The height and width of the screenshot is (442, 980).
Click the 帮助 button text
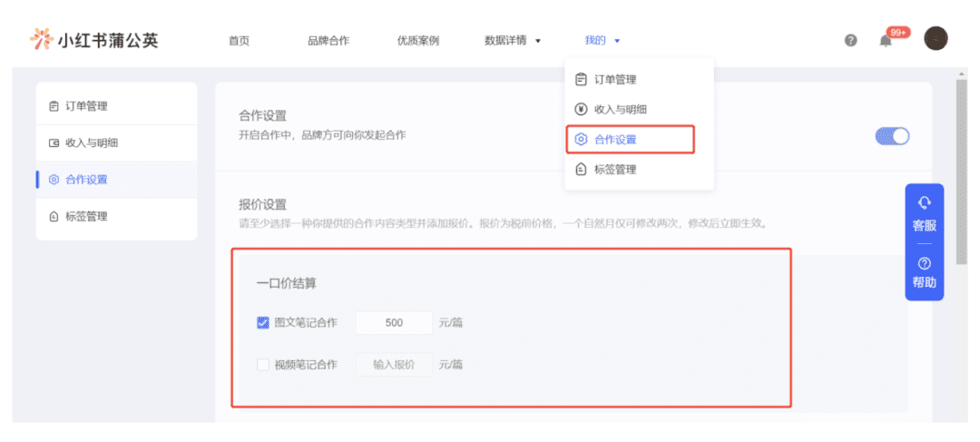click(925, 282)
